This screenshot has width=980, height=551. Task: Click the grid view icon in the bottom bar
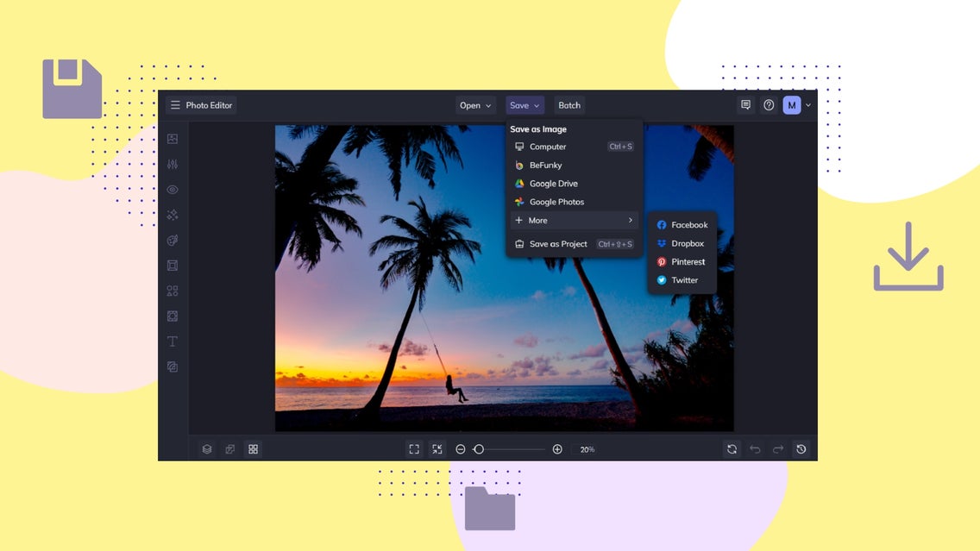pos(253,449)
